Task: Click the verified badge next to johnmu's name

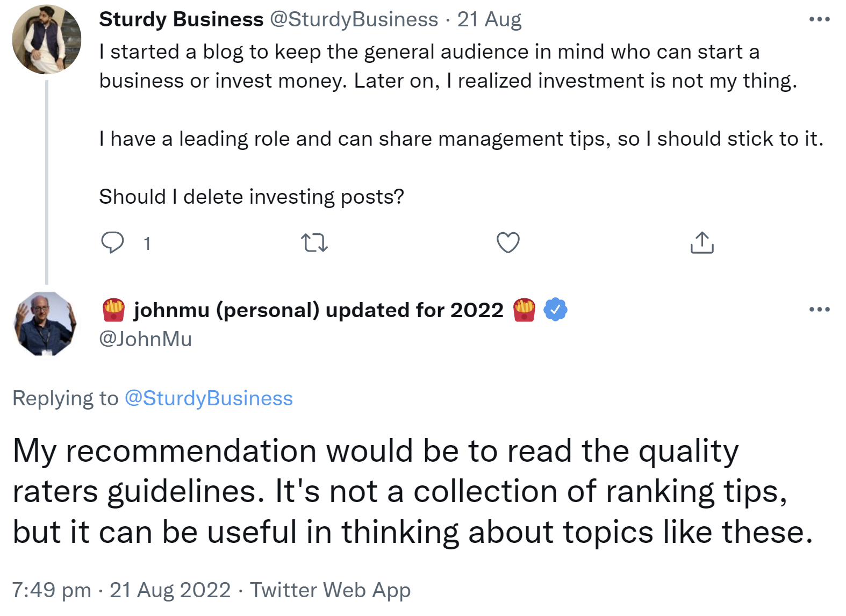Action: pos(555,309)
